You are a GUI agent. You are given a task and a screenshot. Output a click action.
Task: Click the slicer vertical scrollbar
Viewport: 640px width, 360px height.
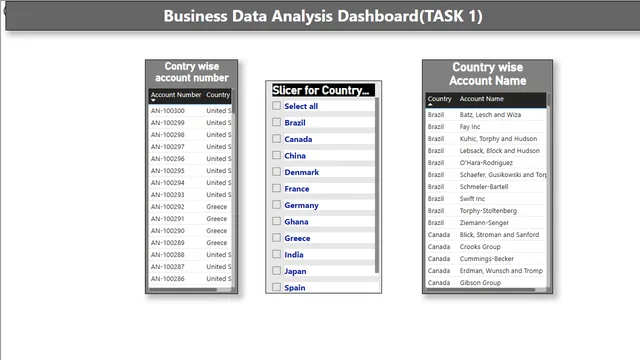[x=377, y=185]
